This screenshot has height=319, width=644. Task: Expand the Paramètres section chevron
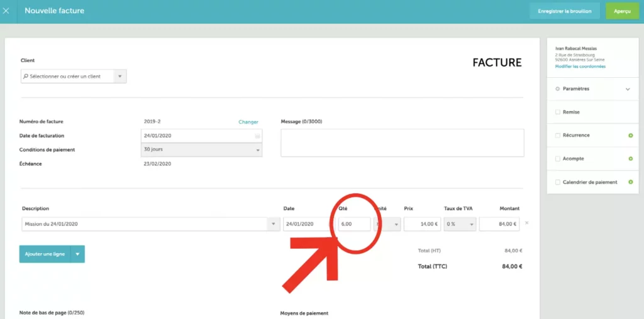(627, 89)
